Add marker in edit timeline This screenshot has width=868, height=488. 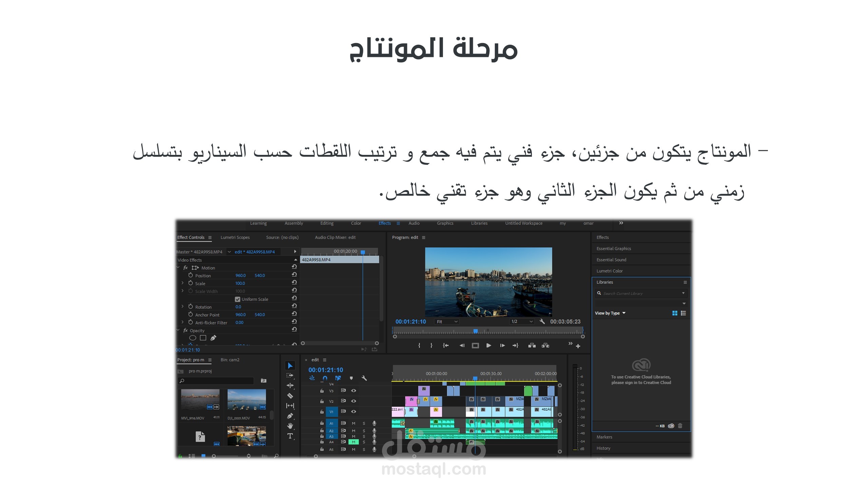(x=351, y=378)
